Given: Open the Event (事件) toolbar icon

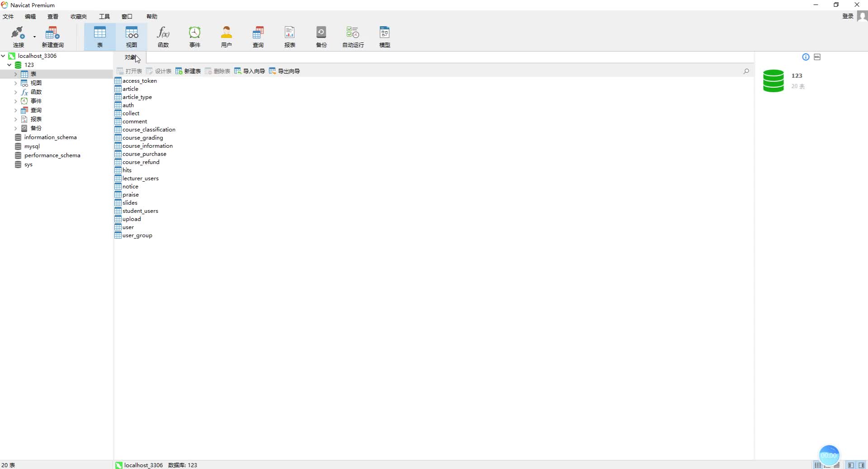Looking at the screenshot, I should point(195,37).
